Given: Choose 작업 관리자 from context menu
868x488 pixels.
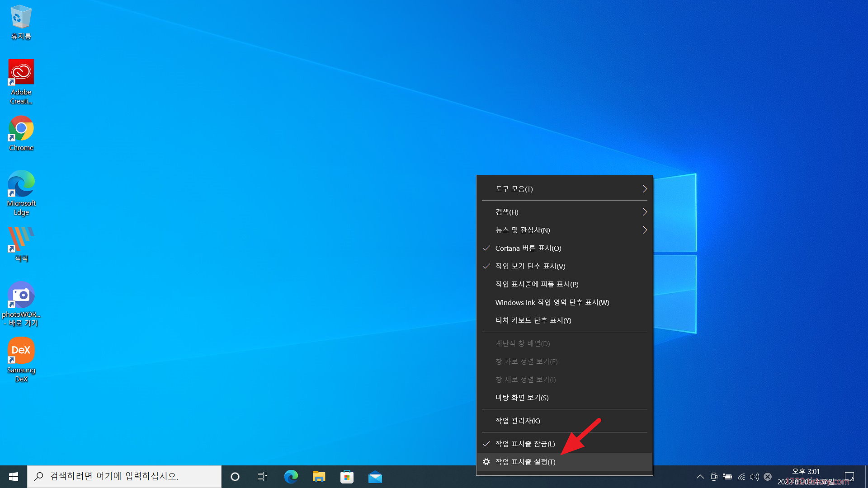Looking at the screenshot, I should 518,421.
